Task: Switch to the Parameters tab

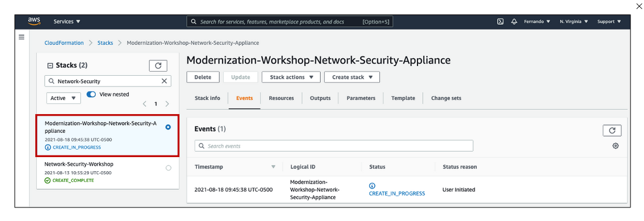Action: [361, 98]
